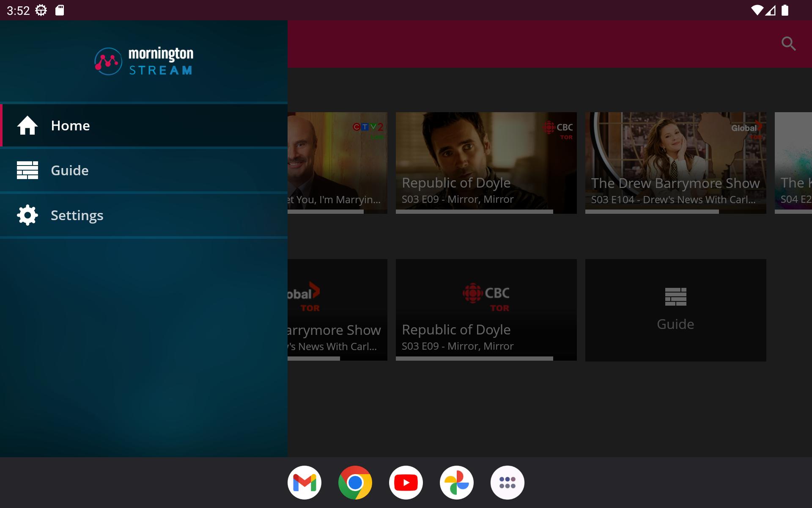Select the Global TOR Barrymore Show channel card
This screenshot has height=508, width=812.
337,310
